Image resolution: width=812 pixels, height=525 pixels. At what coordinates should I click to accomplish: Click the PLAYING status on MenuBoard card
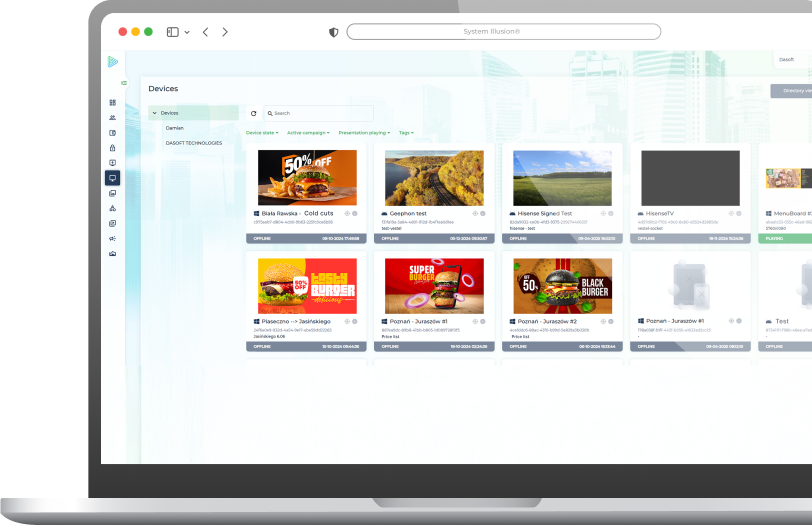coord(785,239)
